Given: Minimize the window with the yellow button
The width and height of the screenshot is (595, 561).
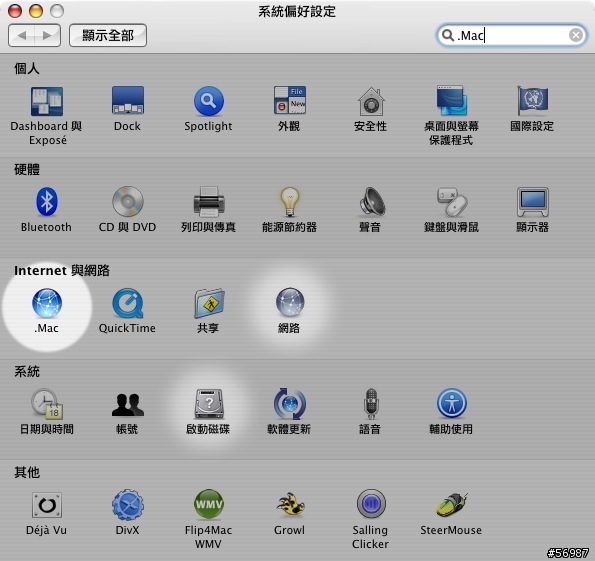Looking at the screenshot, I should tap(36, 11).
